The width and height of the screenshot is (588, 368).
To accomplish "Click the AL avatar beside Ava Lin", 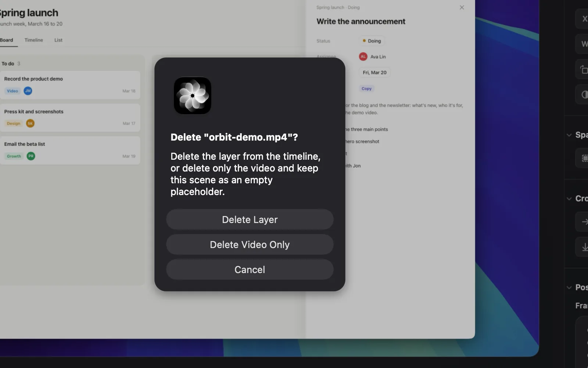I will pyautogui.click(x=363, y=57).
